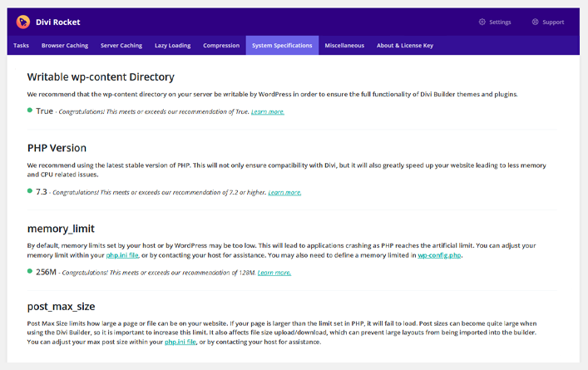Switch to the Browser Caching tab
The height and width of the screenshot is (370, 588).
click(65, 46)
